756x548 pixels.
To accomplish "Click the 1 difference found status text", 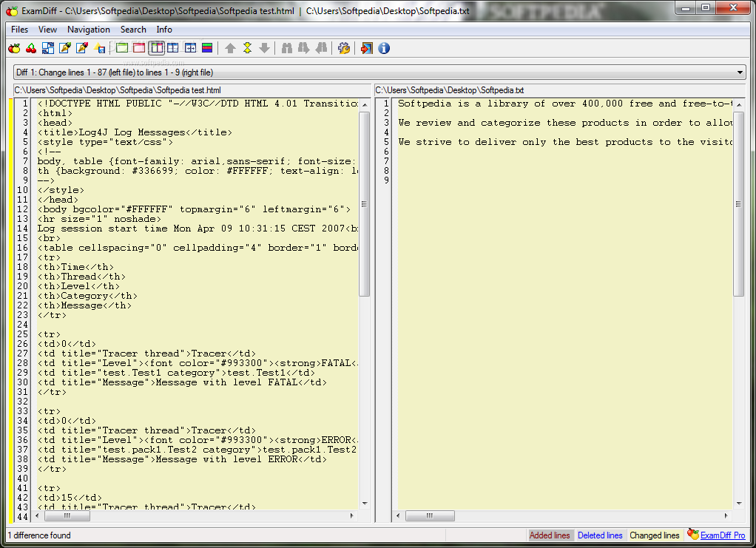I will 39,535.
